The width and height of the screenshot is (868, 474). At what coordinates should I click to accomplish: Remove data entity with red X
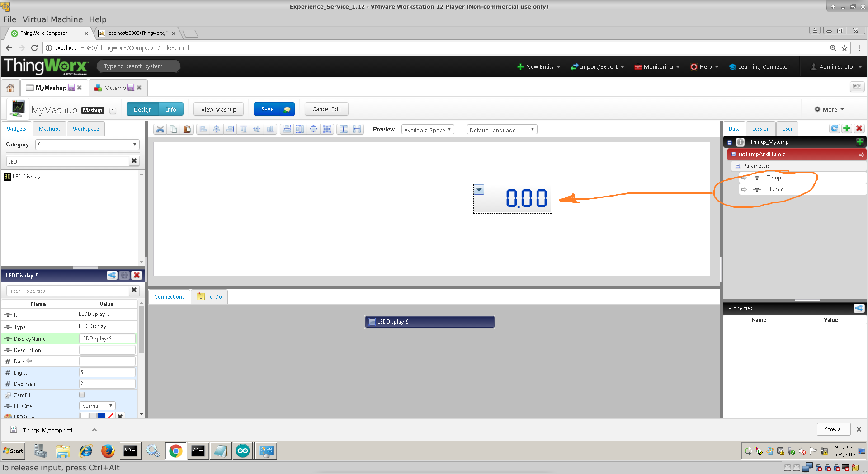pos(859,128)
